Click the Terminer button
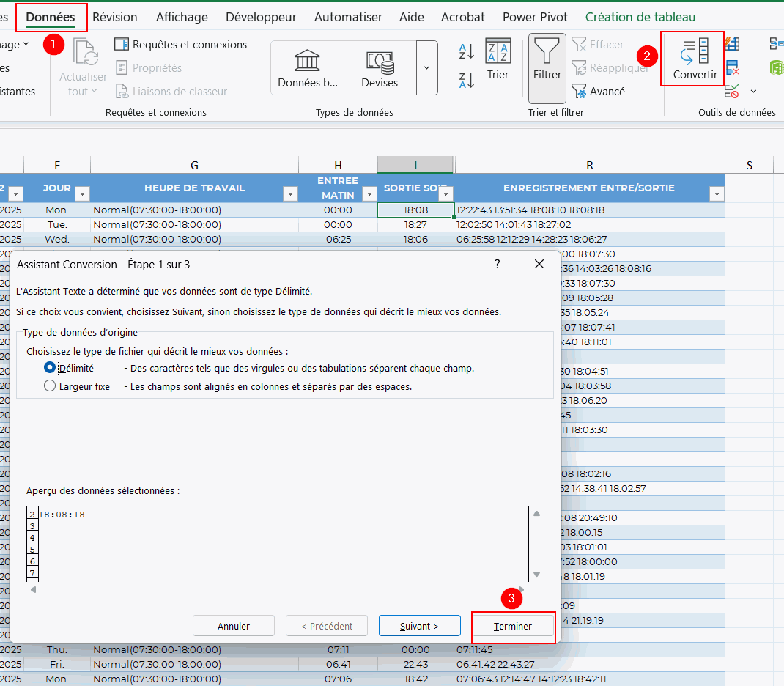 pos(513,627)
